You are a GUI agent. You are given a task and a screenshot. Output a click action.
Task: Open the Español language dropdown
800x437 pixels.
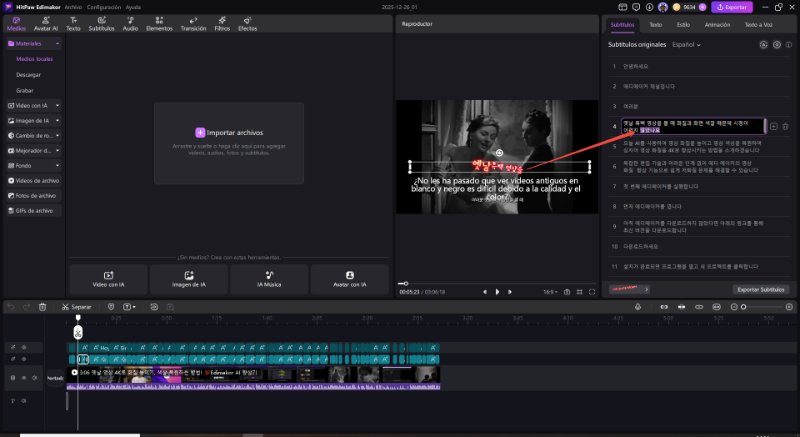(686, 45)
